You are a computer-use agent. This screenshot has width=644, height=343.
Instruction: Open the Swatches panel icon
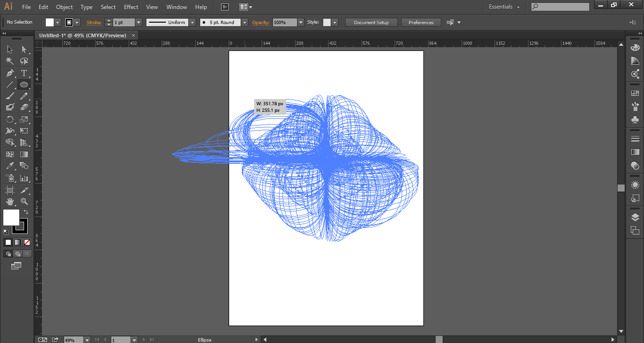coord(635,92)
